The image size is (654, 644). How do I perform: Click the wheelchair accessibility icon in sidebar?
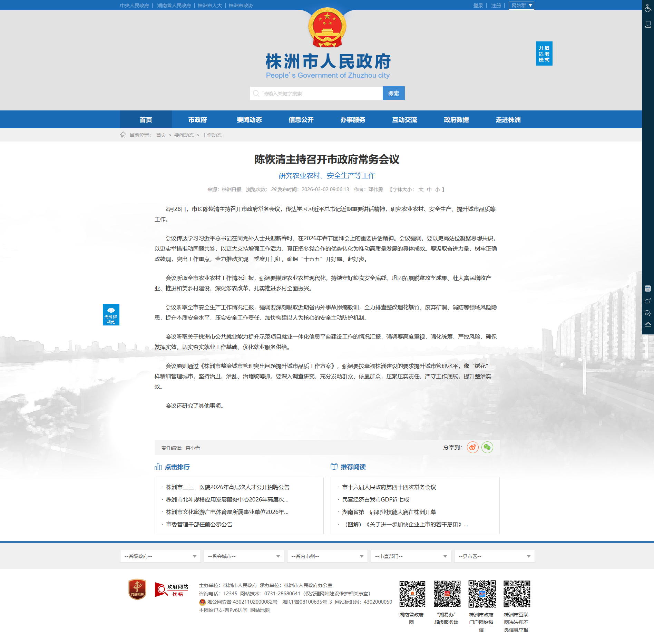tap(648, 8)
